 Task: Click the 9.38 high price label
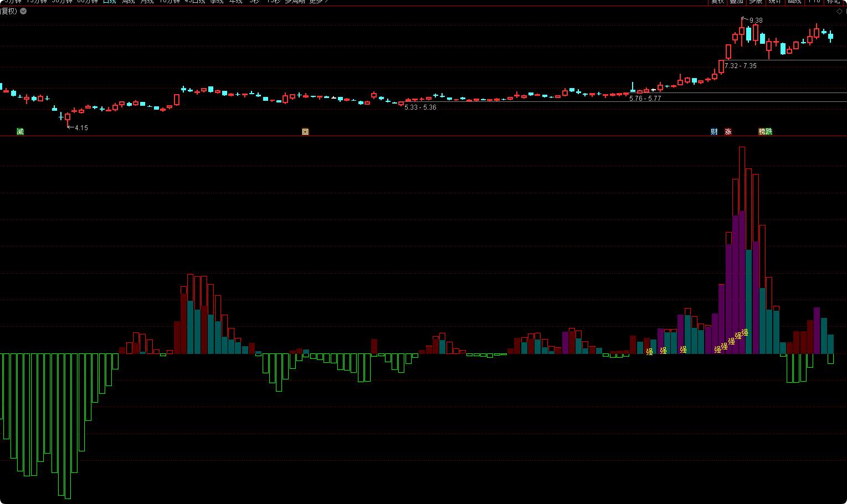click(756, 20)
